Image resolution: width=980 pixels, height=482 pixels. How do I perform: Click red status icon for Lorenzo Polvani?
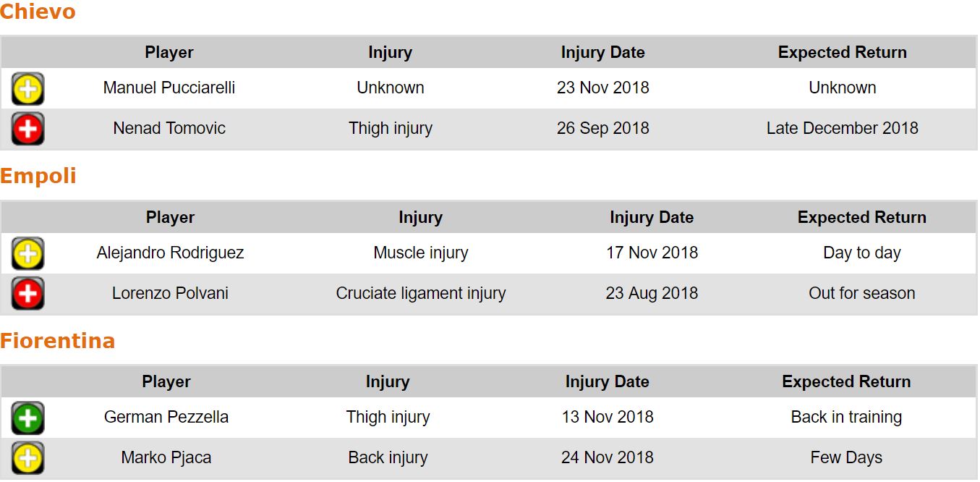(x=27, y=294)
